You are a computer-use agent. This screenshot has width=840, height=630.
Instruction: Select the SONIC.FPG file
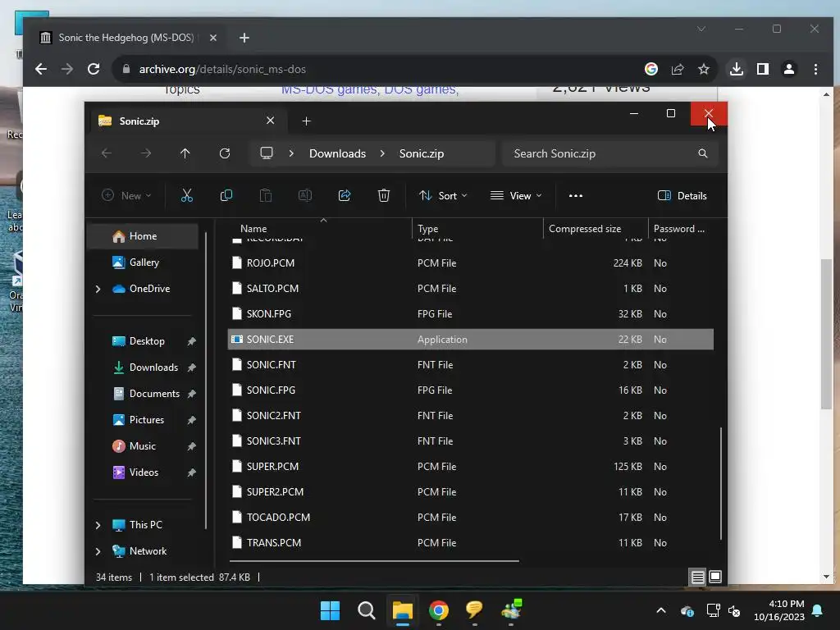pyautogui.click(x=470, y=390)
